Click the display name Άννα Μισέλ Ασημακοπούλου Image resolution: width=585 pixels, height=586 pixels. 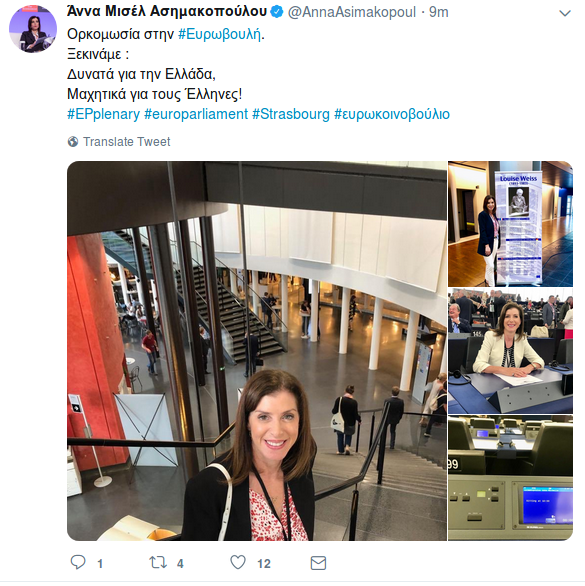[167, 12]
